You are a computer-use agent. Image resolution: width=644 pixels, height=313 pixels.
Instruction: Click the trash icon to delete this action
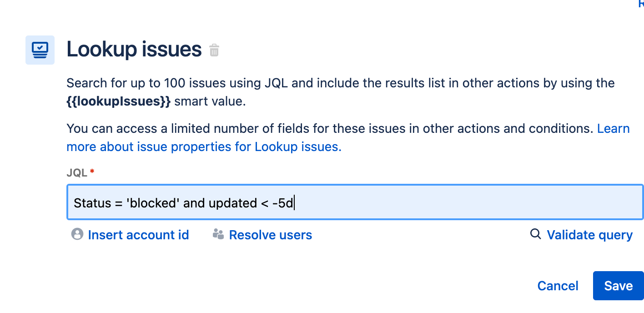click(x=214, y=50)
